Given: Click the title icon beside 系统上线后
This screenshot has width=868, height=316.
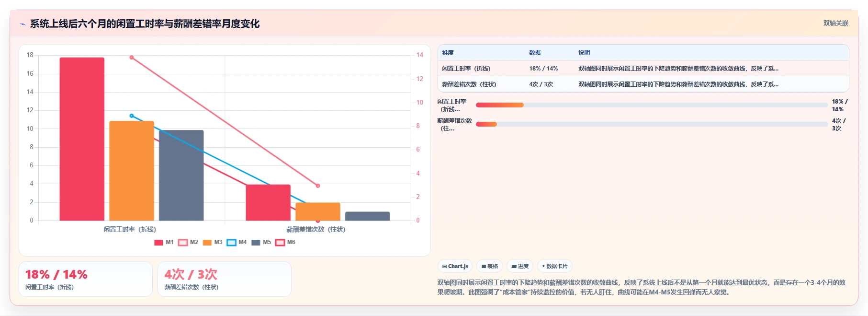Looking at the screenshot, I should (x=23, y=24).
